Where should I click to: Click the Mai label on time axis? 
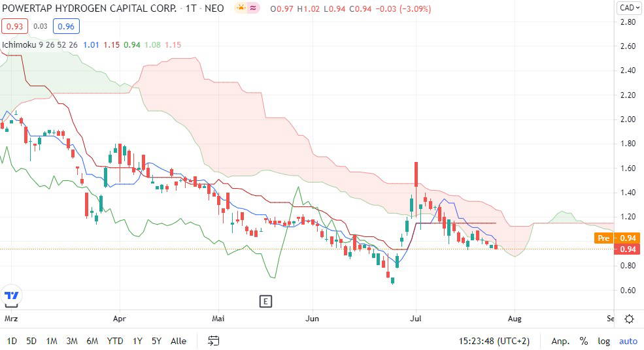click(218, 319)
